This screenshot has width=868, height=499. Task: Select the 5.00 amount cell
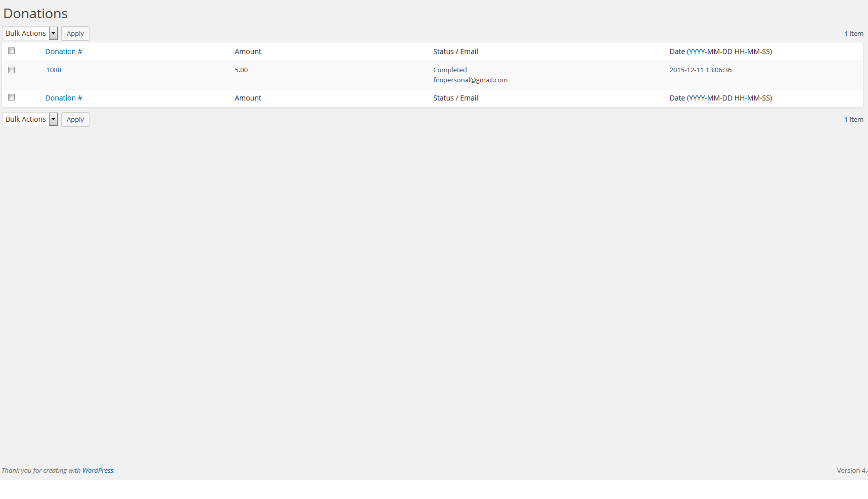pyautogui.click(x=241, y=70)
